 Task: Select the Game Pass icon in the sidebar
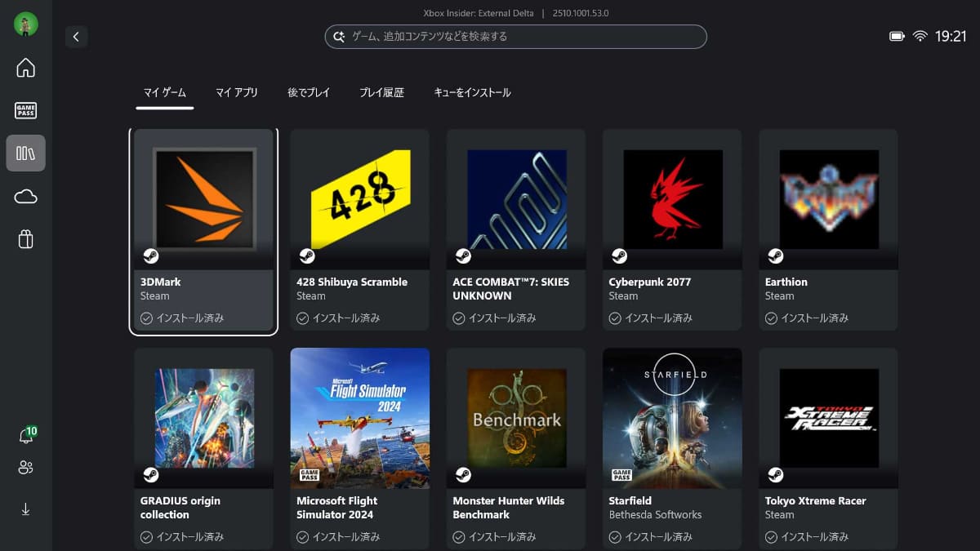click(25, 110)
